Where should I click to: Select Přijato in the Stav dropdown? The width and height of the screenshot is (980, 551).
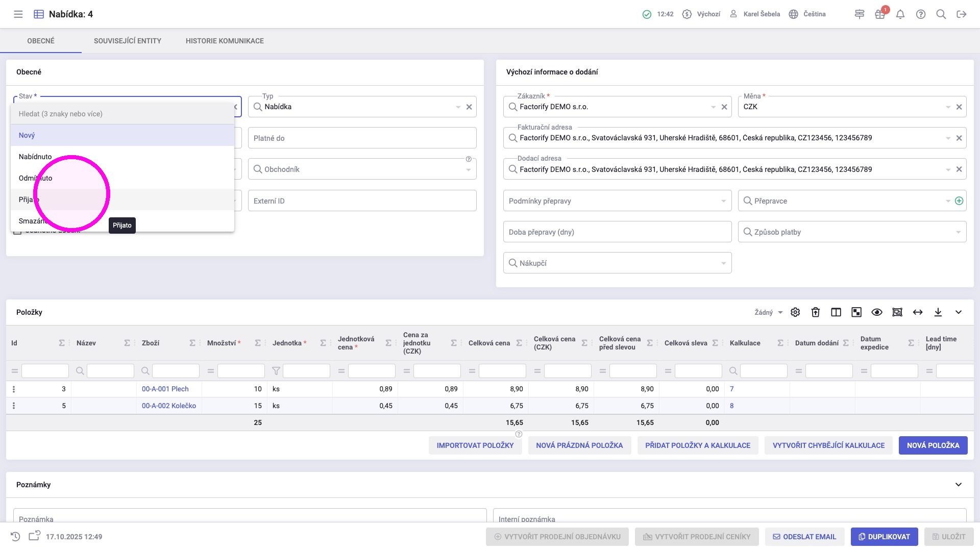coord(122,199)
